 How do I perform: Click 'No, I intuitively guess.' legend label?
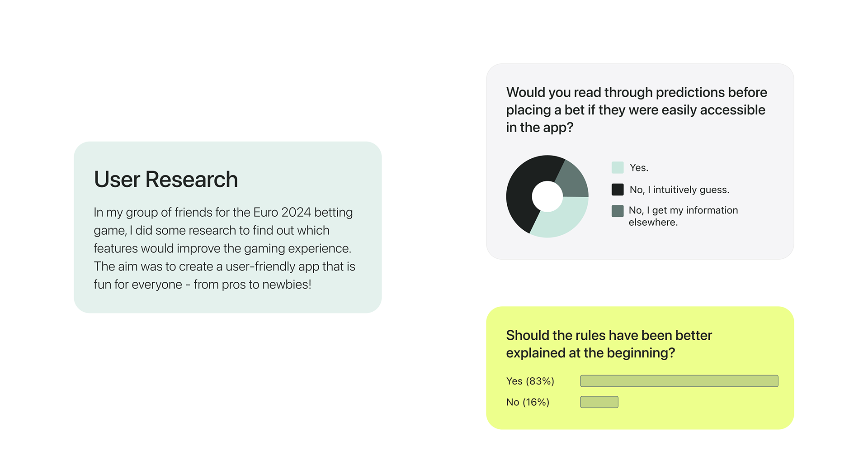coord(679,190)
